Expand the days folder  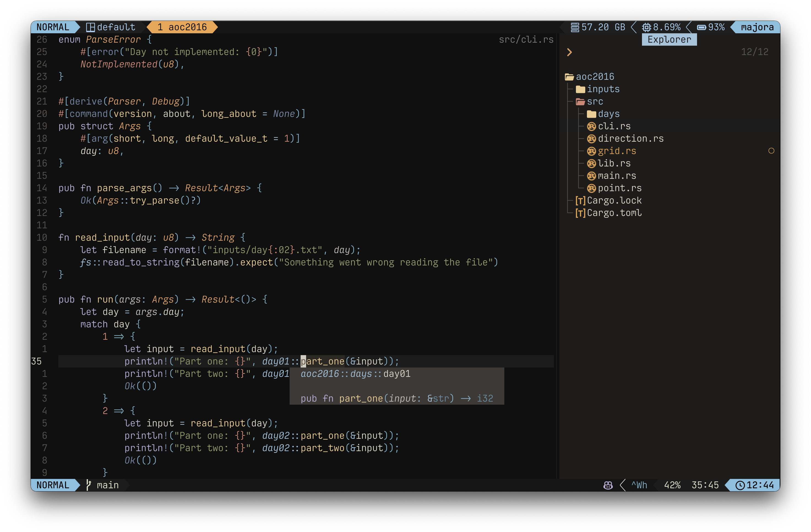coord(608,114)
